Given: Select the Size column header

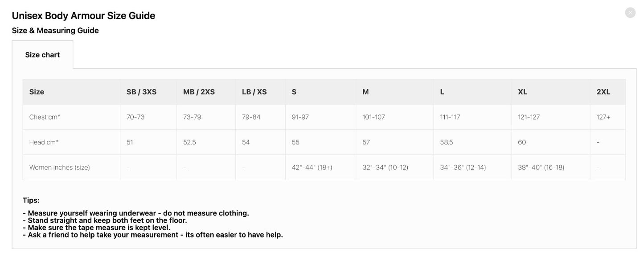Looking at the screenshot, I should (36, 91).
